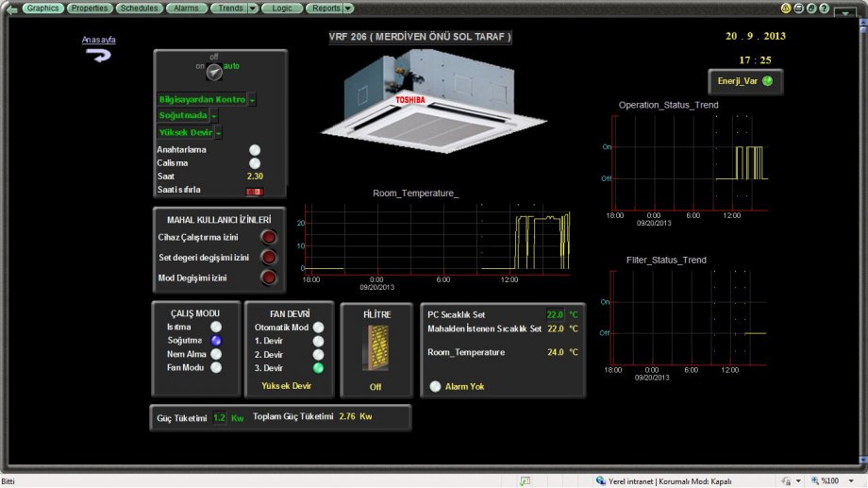868x488 pixels.
Task: Click the red Saati sıfırla reset button
Action: (x=255, y=191)
